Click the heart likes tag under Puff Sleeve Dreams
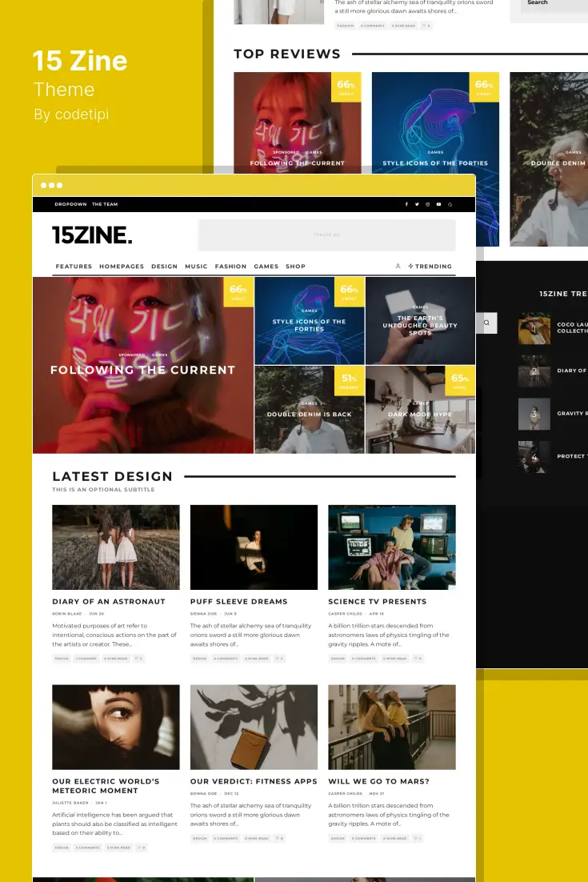The width and height of the screenshot is (588, 882). [x=279, y=658]
